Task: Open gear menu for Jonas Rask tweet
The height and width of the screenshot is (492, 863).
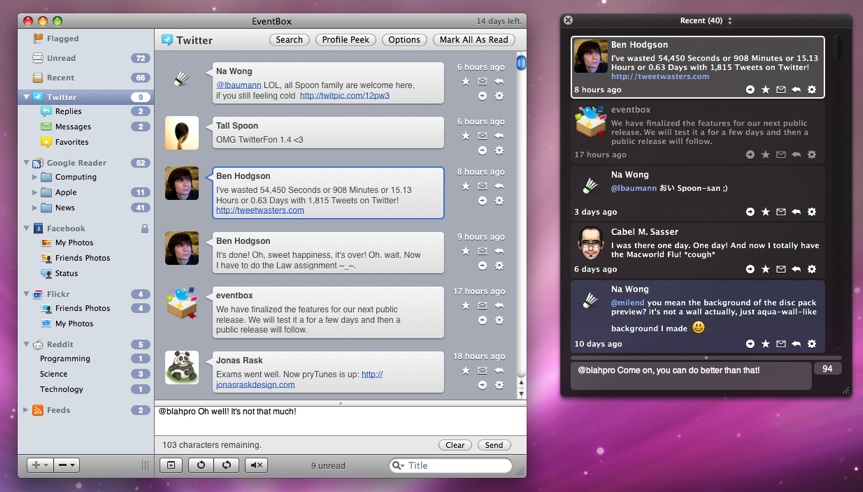Action: [x=499, y=385]
